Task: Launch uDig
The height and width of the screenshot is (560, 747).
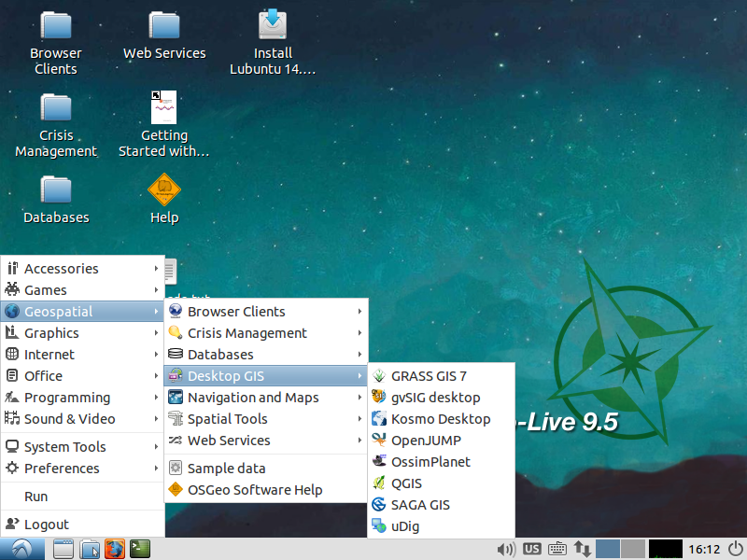Action: coord(441,526)
